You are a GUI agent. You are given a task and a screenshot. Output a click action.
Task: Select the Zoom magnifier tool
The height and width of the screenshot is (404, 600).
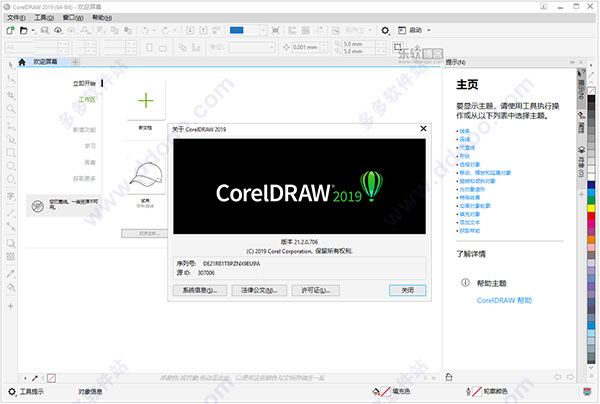[x=11, y=109]
